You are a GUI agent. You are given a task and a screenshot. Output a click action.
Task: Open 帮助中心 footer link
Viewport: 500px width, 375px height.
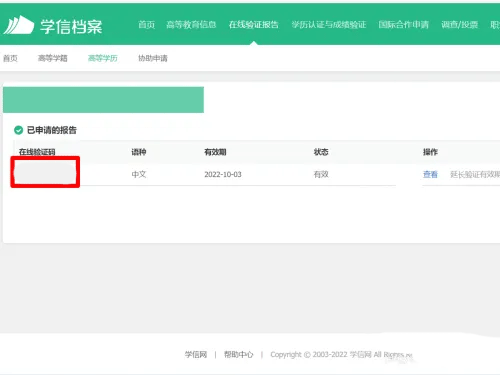click(x=239, y=354)
